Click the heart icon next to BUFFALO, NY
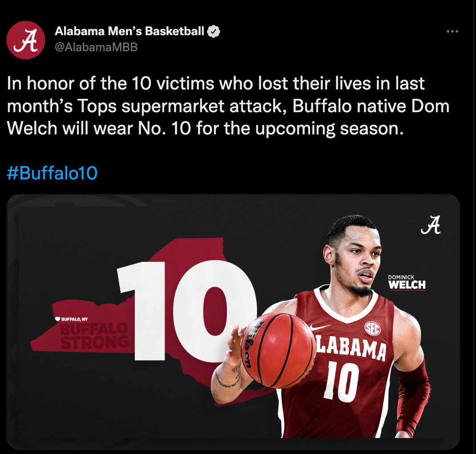The height and width of the screenshot is (454, 476). point(57,319)
